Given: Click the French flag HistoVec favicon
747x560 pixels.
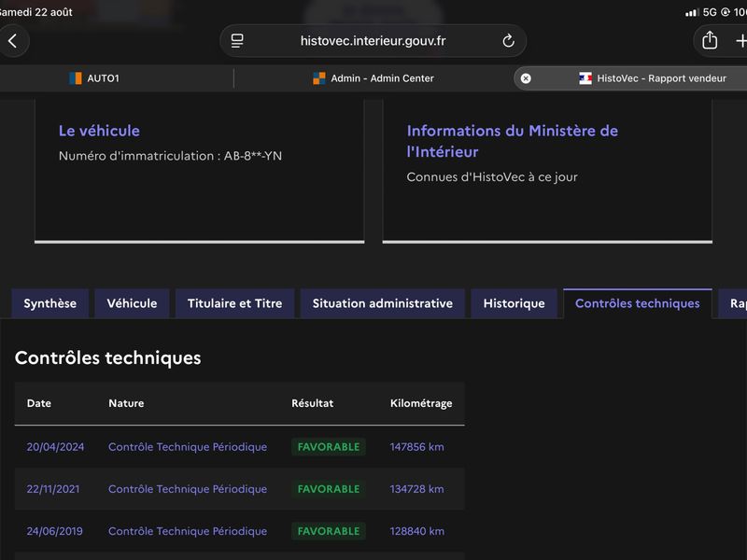Looking at the screenshot, I should coord(585,78).
